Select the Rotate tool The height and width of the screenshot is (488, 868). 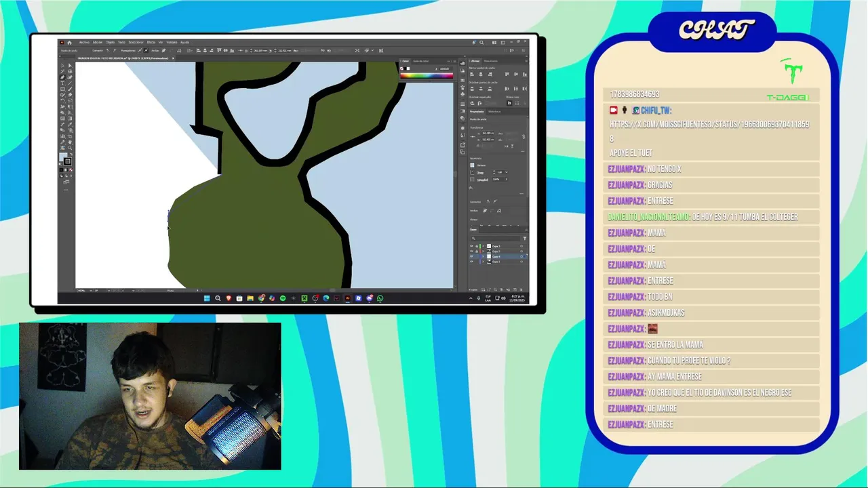pyautogui.click(x=62, y=100)
